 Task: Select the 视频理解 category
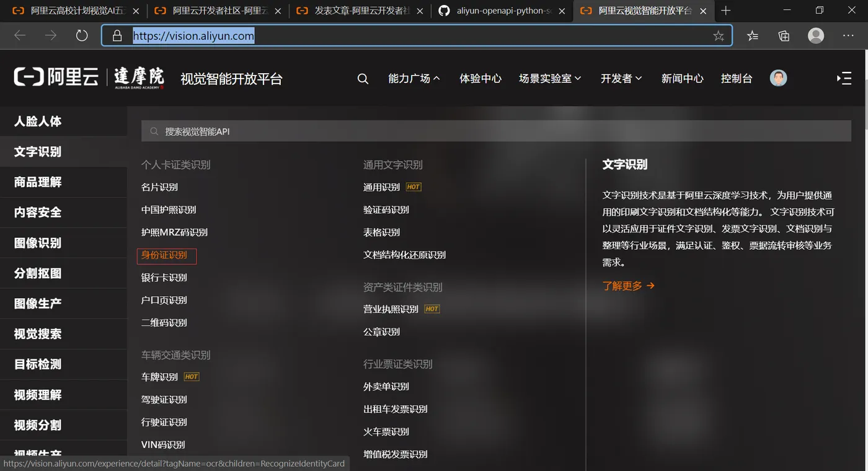(x=63, y=395)
